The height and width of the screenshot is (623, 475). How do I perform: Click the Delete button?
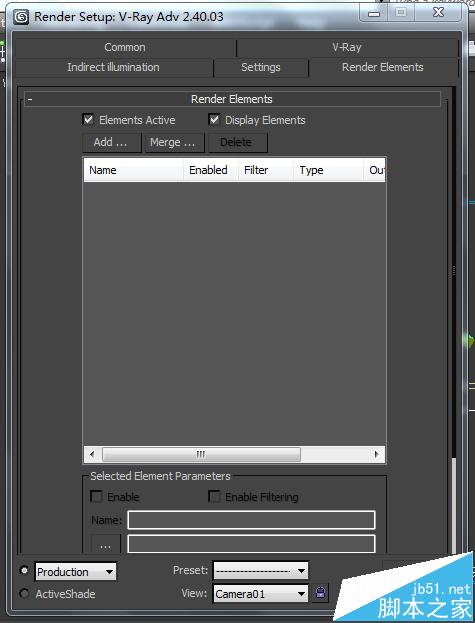click(238, 142)
